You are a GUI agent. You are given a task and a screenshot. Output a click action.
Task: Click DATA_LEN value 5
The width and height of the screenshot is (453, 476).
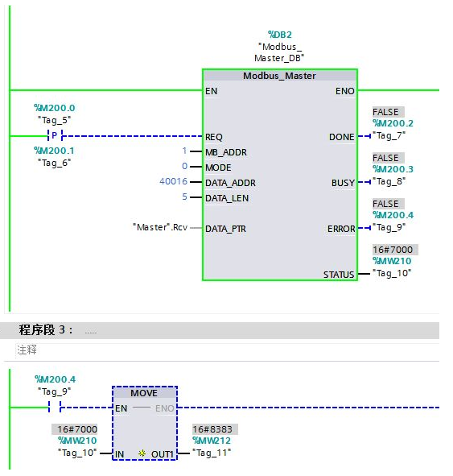click(184, 197)
